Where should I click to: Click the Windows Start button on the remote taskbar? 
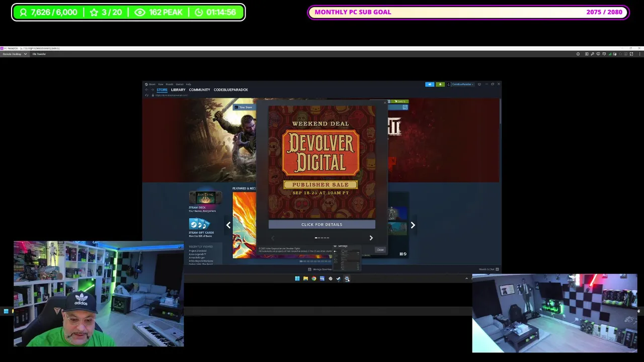click(297, 279)
